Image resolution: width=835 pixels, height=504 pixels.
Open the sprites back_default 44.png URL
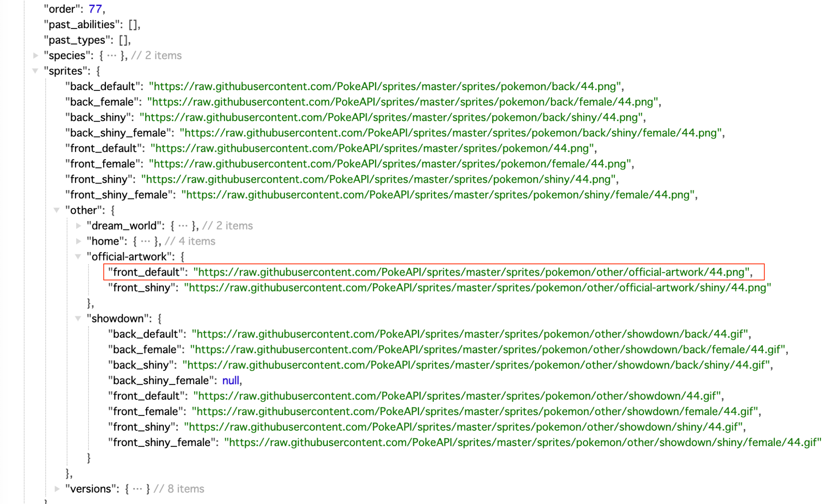point(385,86)
